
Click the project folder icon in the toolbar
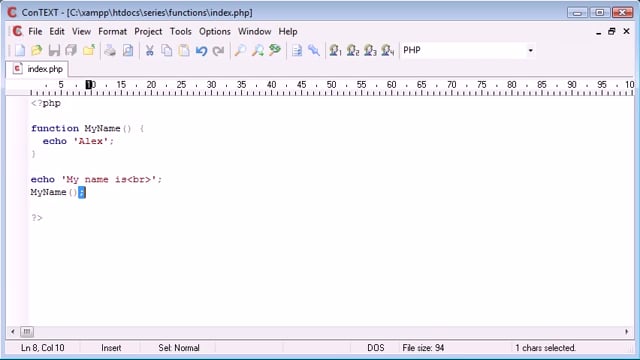point(89,50)
